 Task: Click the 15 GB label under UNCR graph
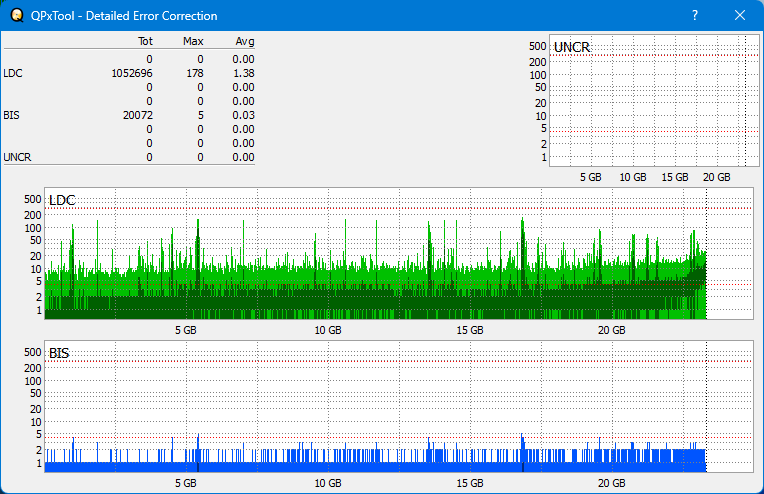click(675, 177)
